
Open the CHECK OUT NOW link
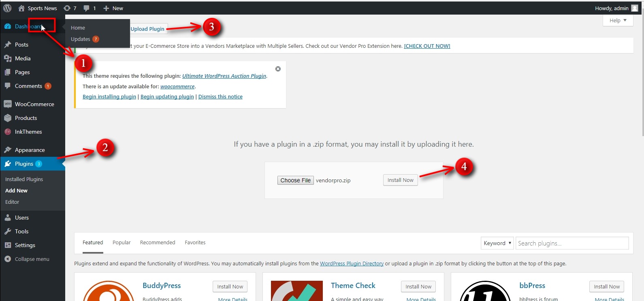[427, 46]
